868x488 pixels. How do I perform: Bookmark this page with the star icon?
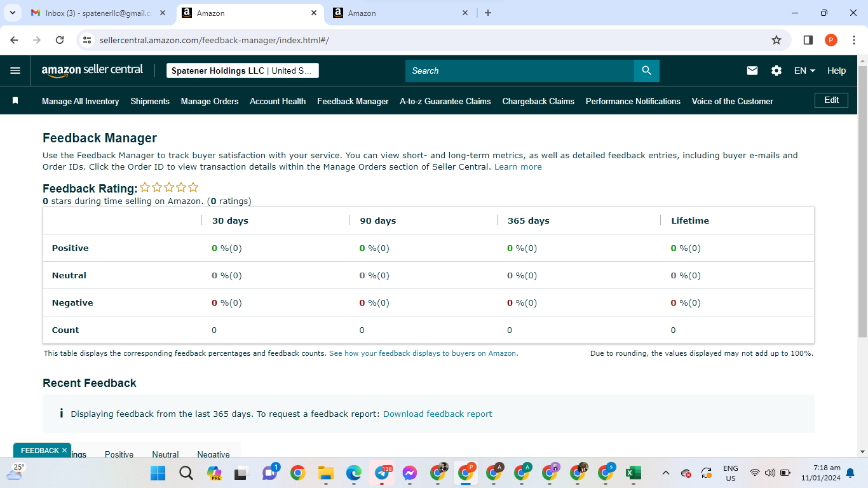point(776,40)
